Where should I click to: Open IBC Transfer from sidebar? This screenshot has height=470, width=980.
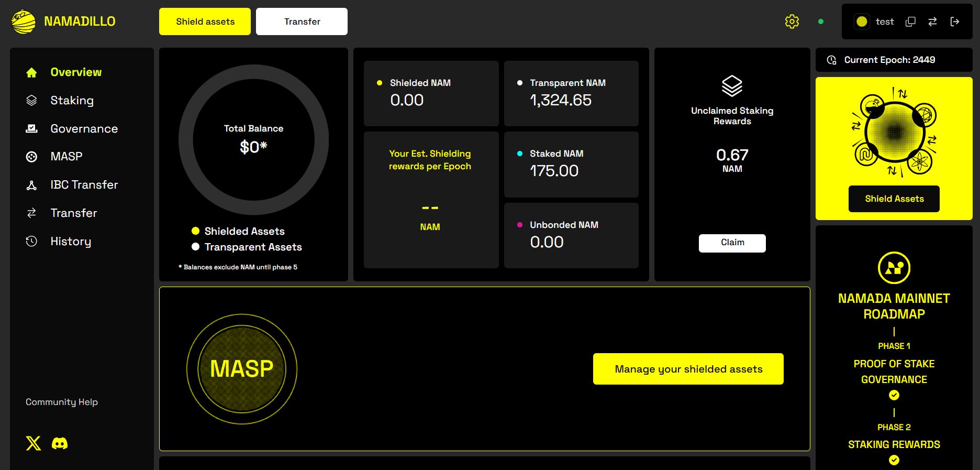click(84, 185)
